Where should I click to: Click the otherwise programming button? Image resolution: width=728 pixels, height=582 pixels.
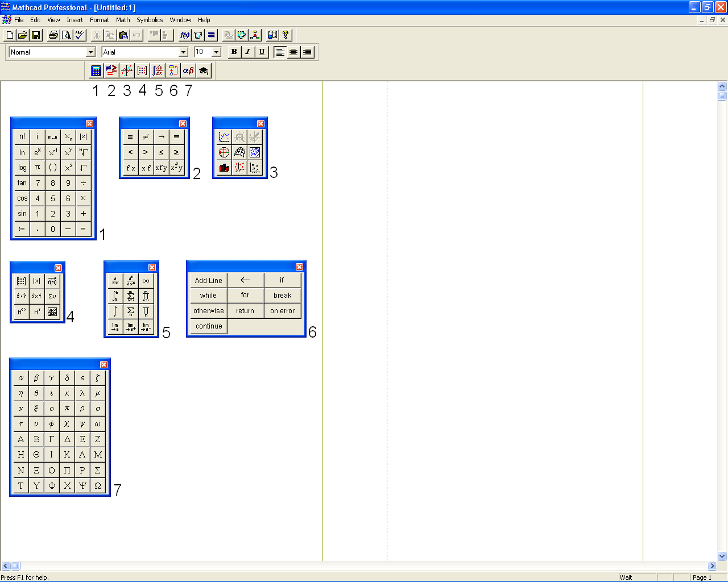[x=208, y=311]
